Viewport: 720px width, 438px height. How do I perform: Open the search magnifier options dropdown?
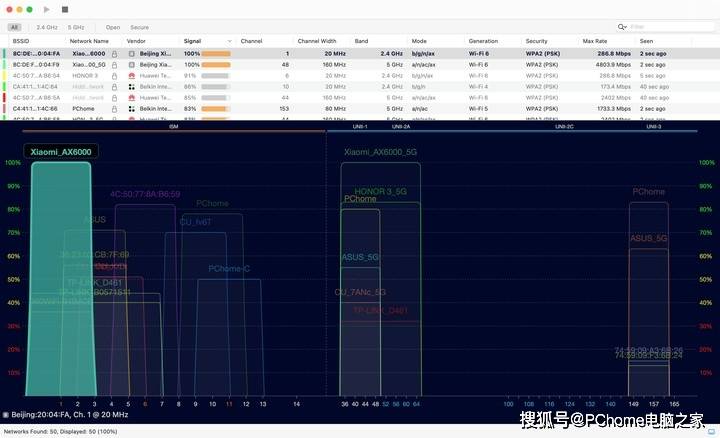(622, 27)
